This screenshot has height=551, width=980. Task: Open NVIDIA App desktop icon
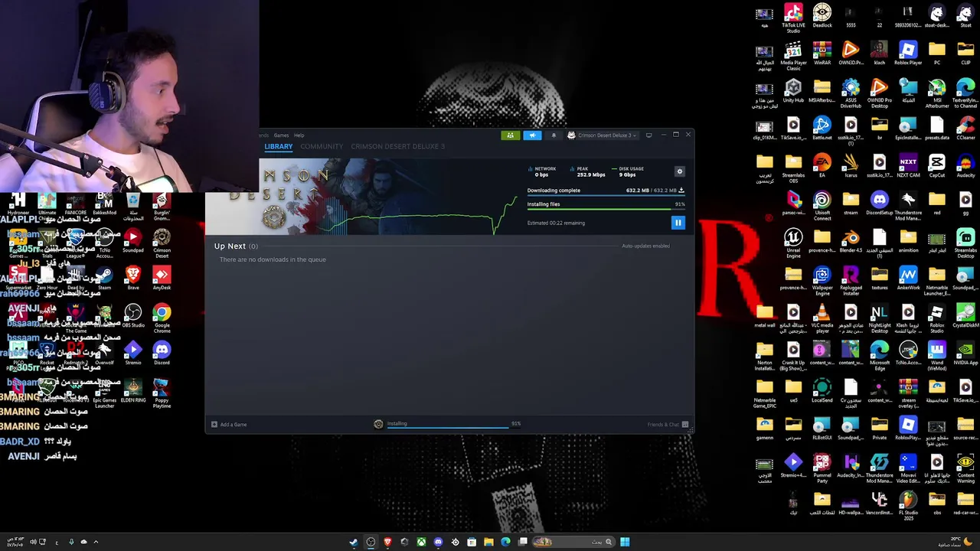pyautogui.click(x=965, y=354)
